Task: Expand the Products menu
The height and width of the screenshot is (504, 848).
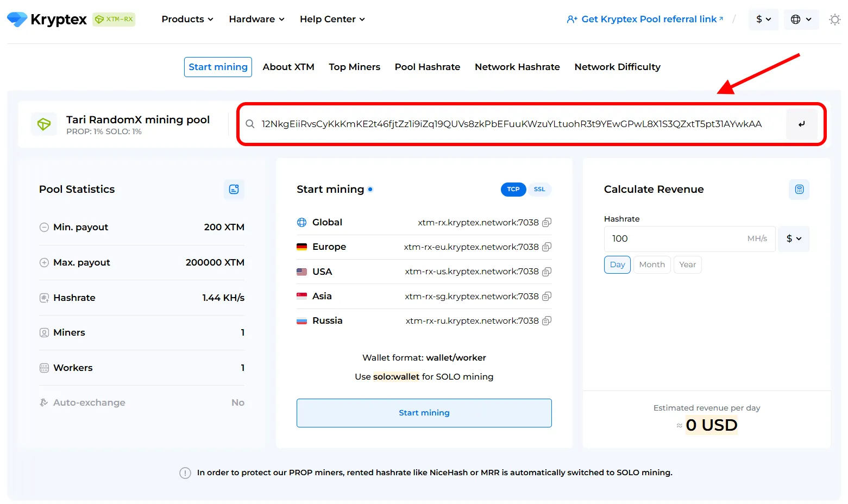Action: pos(187,19)
